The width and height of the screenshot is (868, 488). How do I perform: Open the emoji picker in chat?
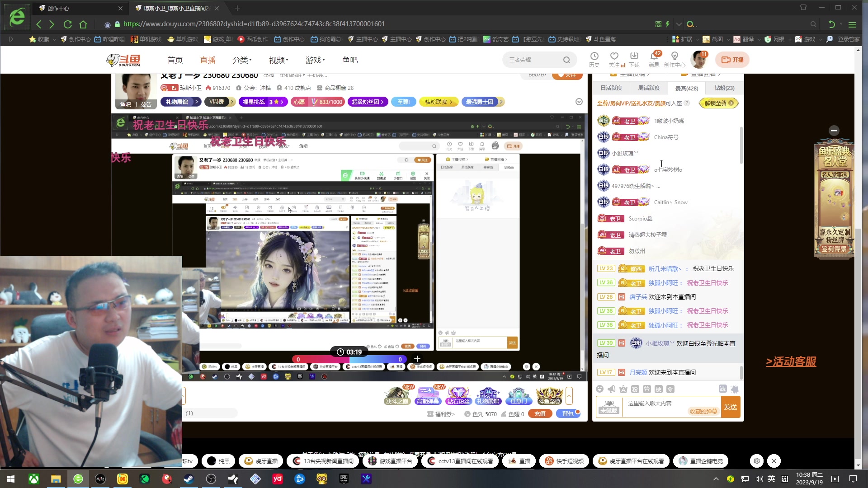pos(600,389)
